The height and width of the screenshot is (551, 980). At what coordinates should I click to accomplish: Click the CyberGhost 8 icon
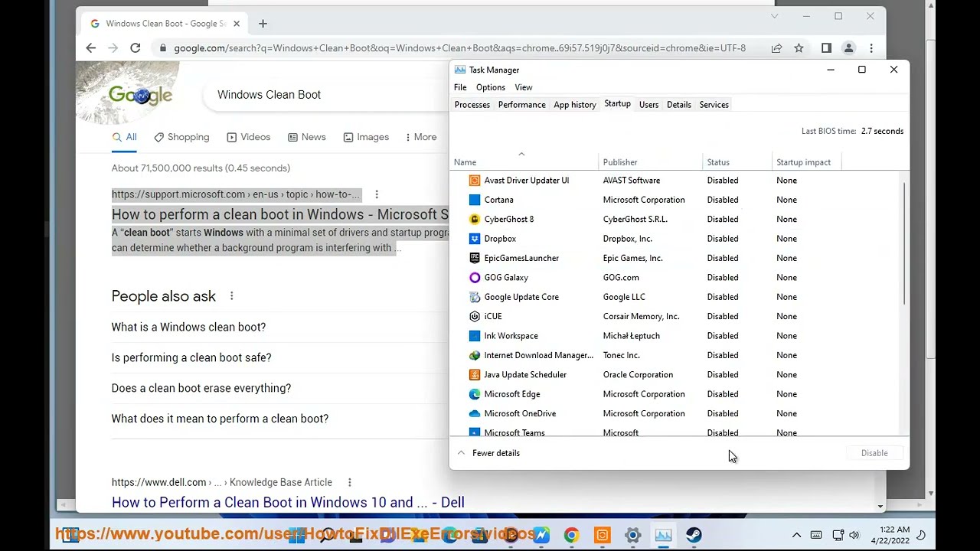(474, 219)
